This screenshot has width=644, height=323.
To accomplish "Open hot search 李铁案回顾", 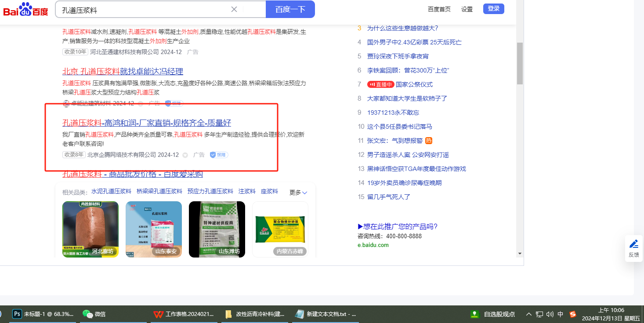I will tap(408, 70).
